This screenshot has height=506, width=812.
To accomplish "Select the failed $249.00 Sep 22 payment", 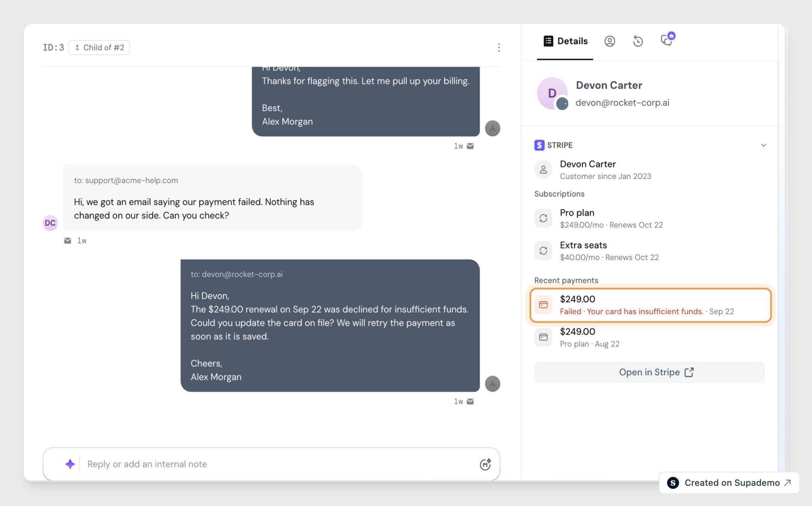I will [x=650, y=305].
